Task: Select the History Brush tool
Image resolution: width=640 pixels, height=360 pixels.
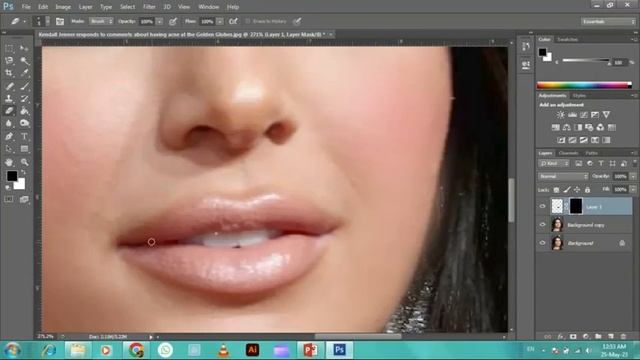Action: [24, 98]
